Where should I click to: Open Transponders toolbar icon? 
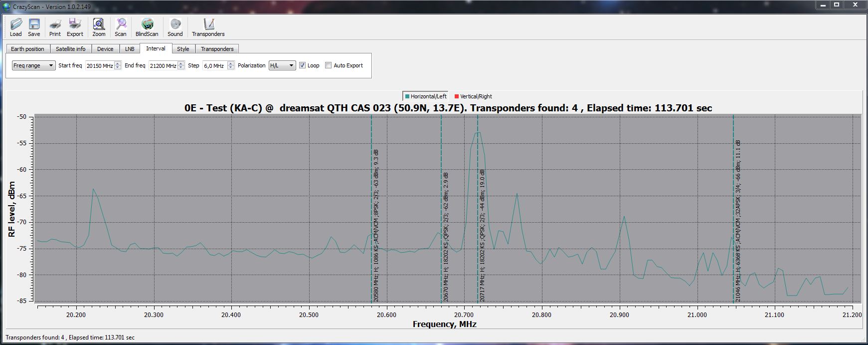(x=208, y=24)
